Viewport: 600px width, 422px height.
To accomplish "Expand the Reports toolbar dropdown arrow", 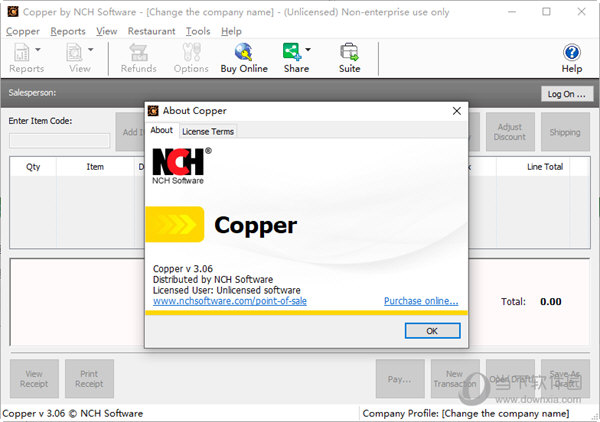I will (38, 49).
